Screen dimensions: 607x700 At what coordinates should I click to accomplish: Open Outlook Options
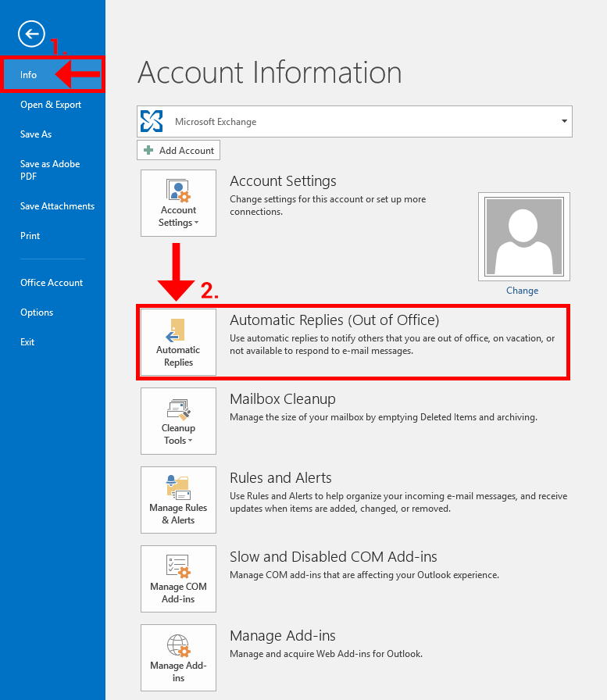click(37, 312)
